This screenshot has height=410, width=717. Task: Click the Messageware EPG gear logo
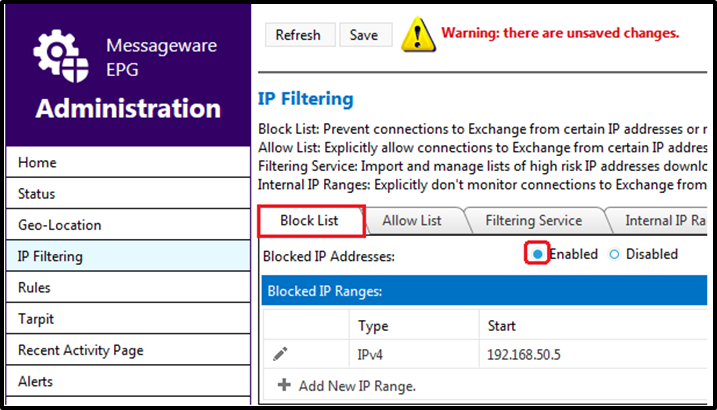click(x=61, y=56)
